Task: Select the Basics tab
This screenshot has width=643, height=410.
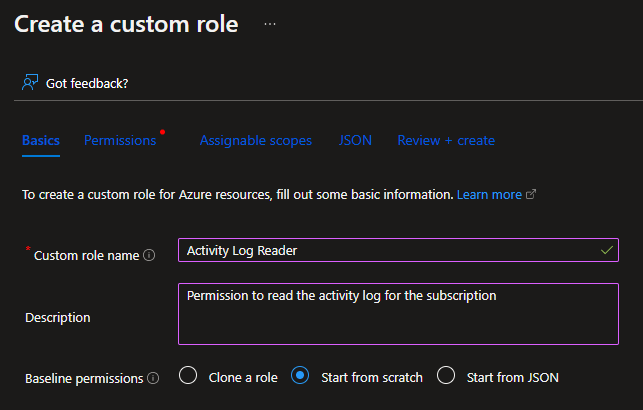Action: pos(41,141)
